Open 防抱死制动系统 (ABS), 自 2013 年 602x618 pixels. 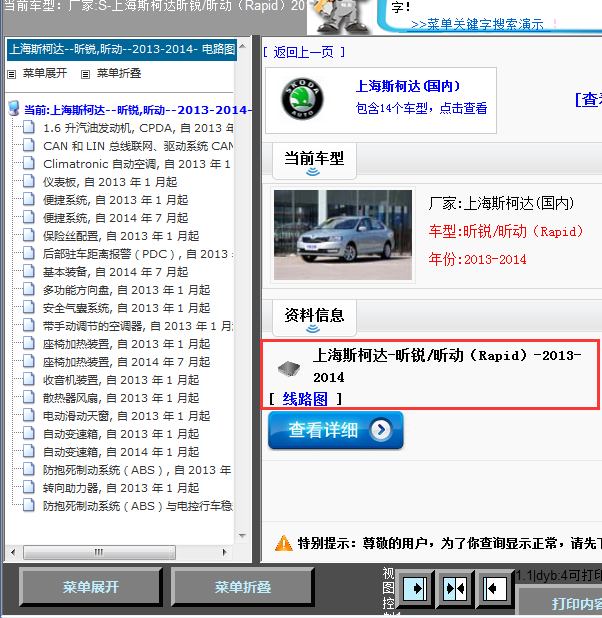(137, 470)
